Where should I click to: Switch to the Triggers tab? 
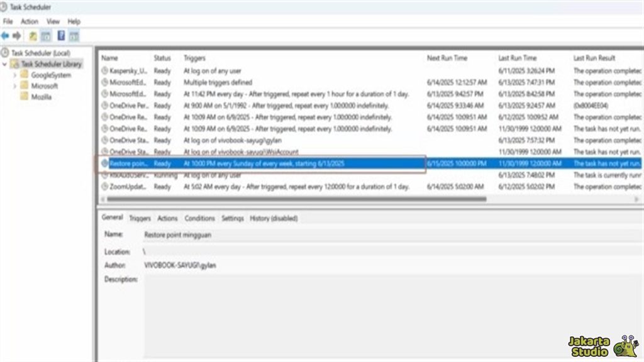pos(140,219)
